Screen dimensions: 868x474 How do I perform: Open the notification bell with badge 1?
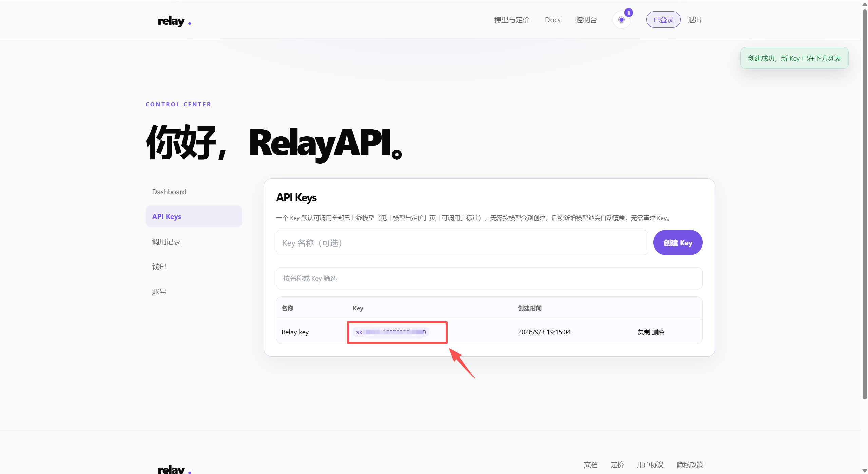click(x=621, y=20)
